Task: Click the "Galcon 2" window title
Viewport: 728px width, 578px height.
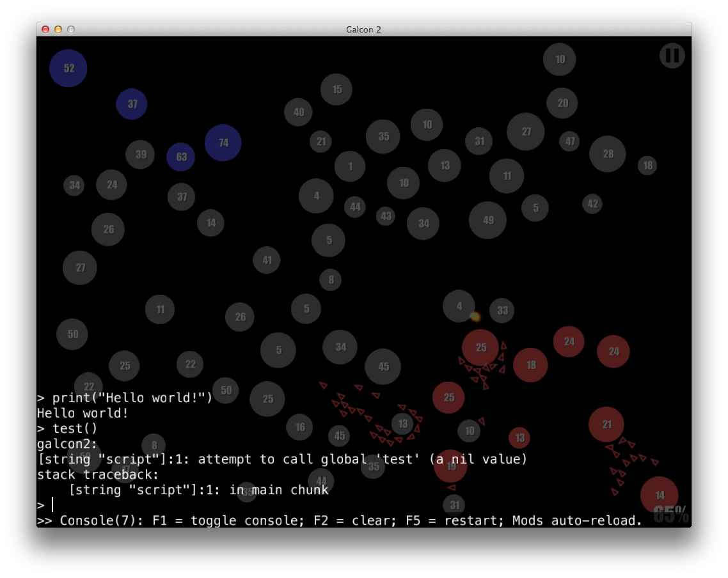Action: pos(363,29)
